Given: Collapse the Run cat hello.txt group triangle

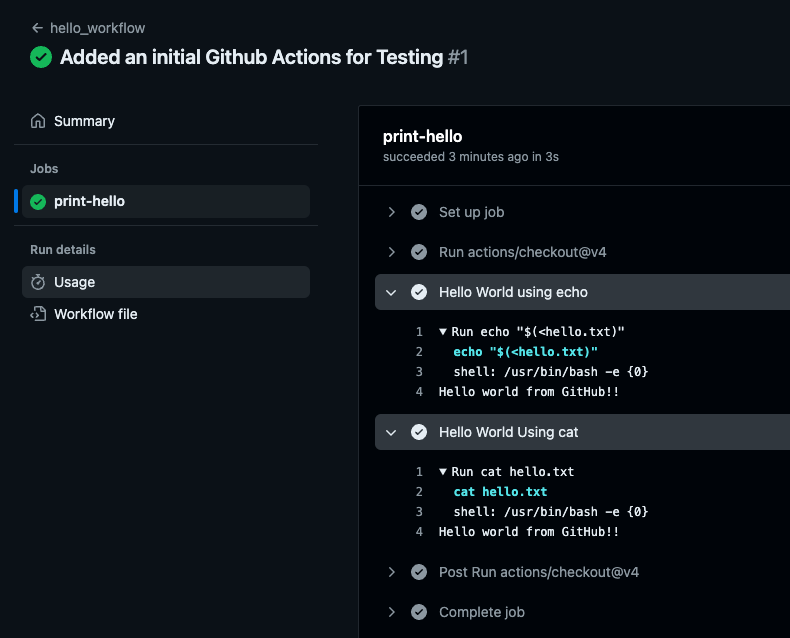Looking at the screenshot, I should point(443,472).
